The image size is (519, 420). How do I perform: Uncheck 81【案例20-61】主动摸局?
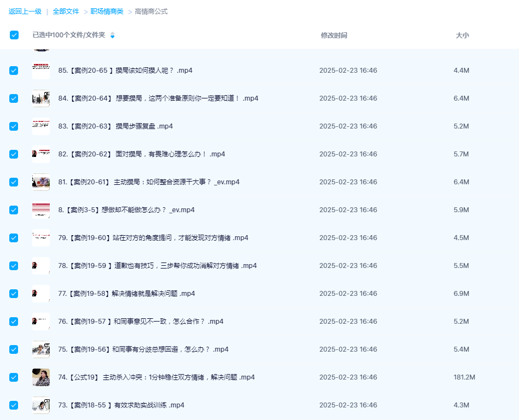[x=13, y=182]
